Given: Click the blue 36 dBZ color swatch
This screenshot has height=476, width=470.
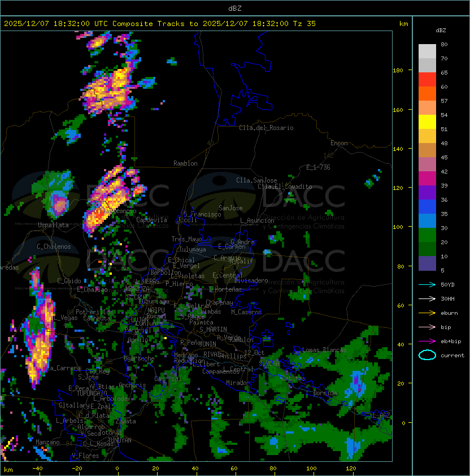Looking at the screenshot, I should pyautogui.click(x=427, y=207).
